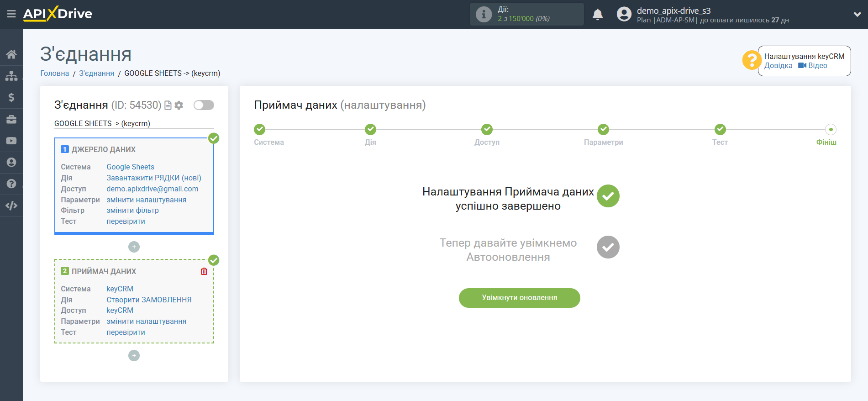
Task: Click the green check on data source block
Action: point(214,138)
